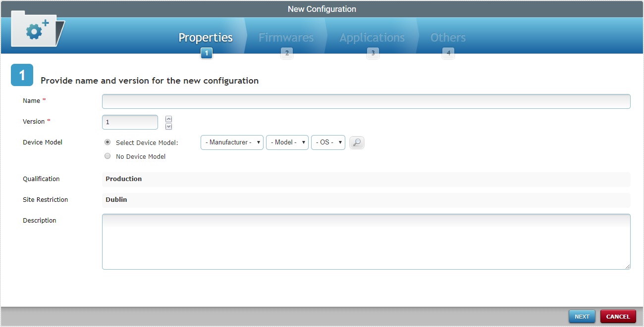Open the Manufacturer dropdown
This screenshot has height=327, width=644.
[x=231, y=142]
